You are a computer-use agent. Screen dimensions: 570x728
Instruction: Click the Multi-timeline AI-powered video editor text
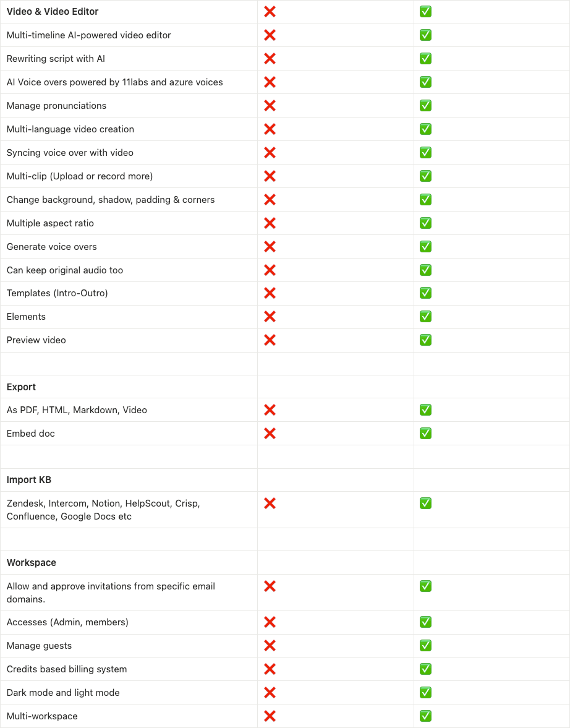coord(88,35)
